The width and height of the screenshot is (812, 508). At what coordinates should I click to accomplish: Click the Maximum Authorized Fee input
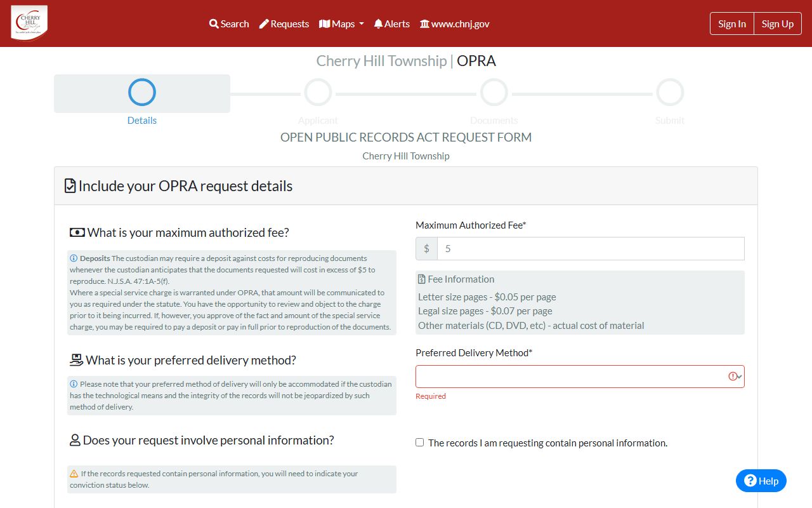click(x=591, y=248)
